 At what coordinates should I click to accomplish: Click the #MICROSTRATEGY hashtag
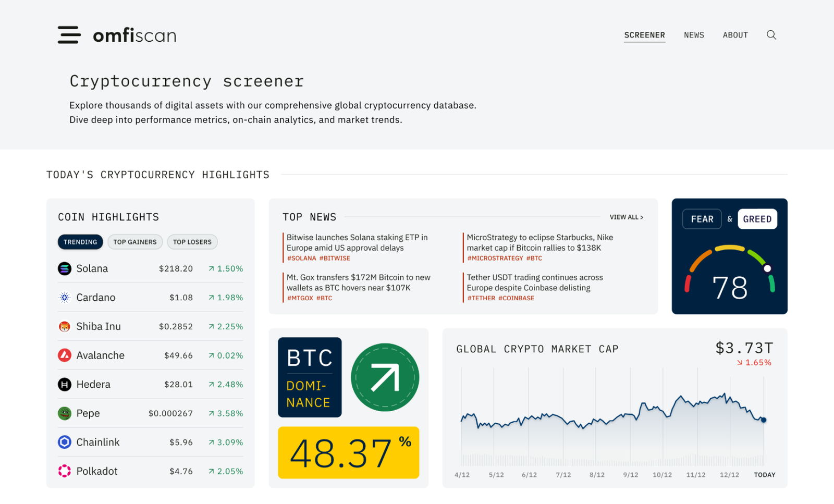pos(495,259)
